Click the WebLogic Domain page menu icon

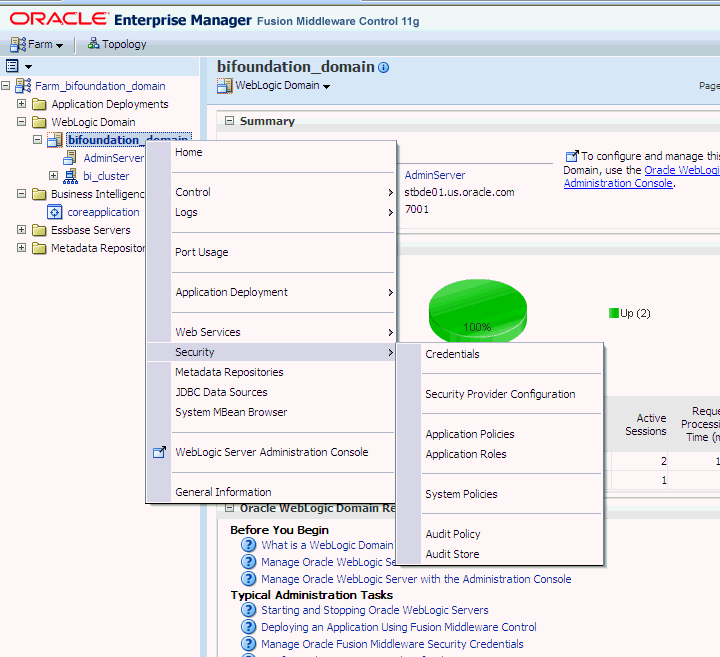pos(225,86)
